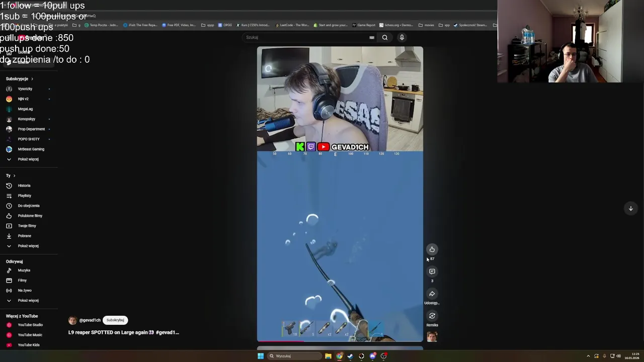
Task: Open YouTube Music link
Action: click(x=29, y=335)
